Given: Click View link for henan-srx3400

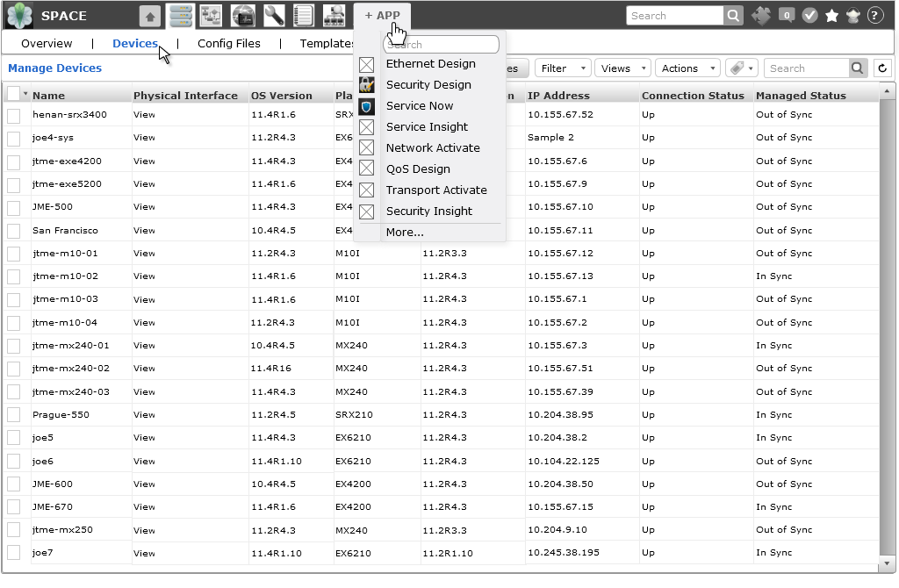Looking at the screenshot, I should (144, 115).
